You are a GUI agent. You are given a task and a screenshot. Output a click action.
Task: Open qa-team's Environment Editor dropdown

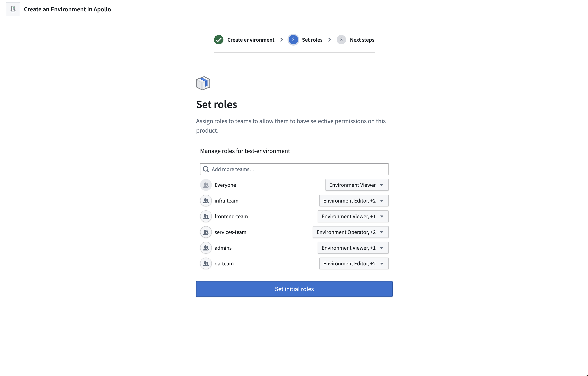coord(354,264)
